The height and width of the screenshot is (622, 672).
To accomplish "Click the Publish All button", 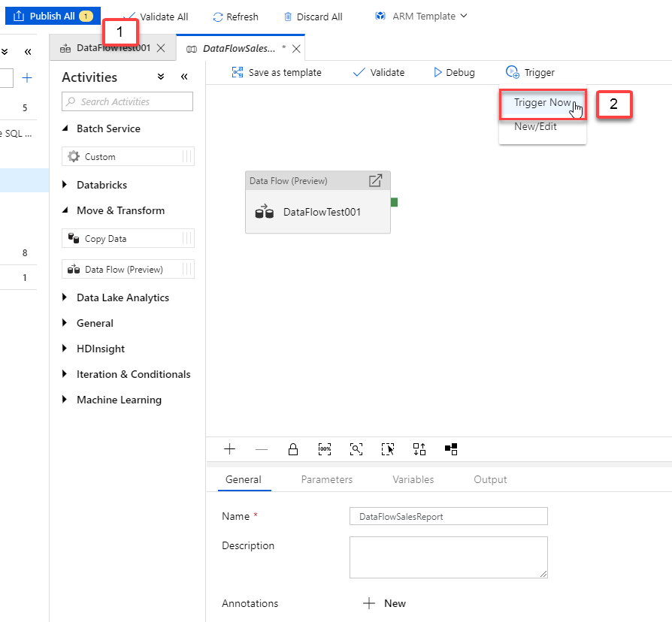I will 53,16.
